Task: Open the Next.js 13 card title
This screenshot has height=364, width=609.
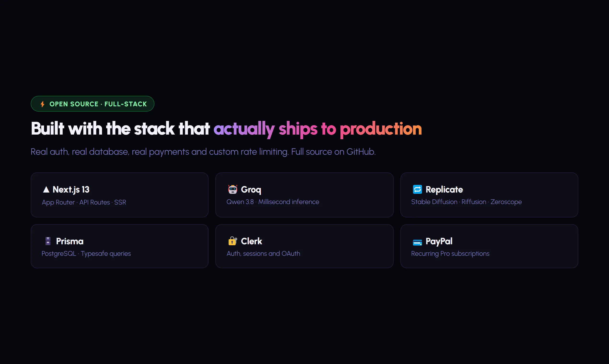Action: pos(71,189)
